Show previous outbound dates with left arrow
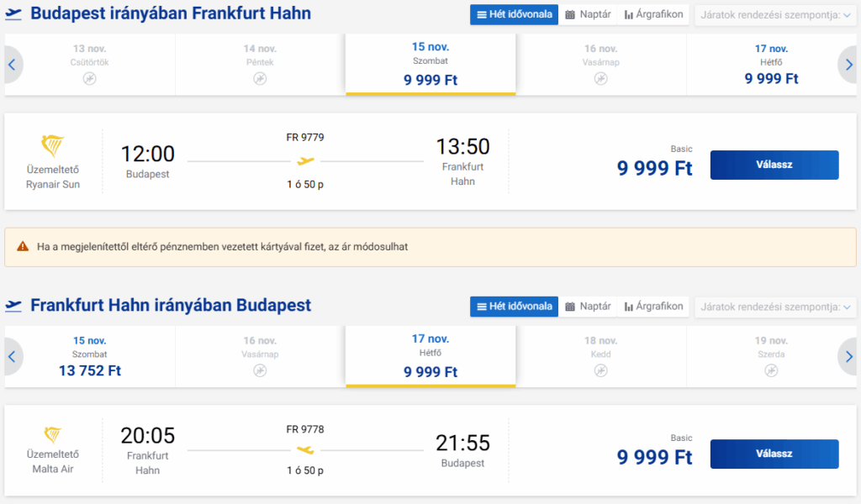 click(12, 65)
